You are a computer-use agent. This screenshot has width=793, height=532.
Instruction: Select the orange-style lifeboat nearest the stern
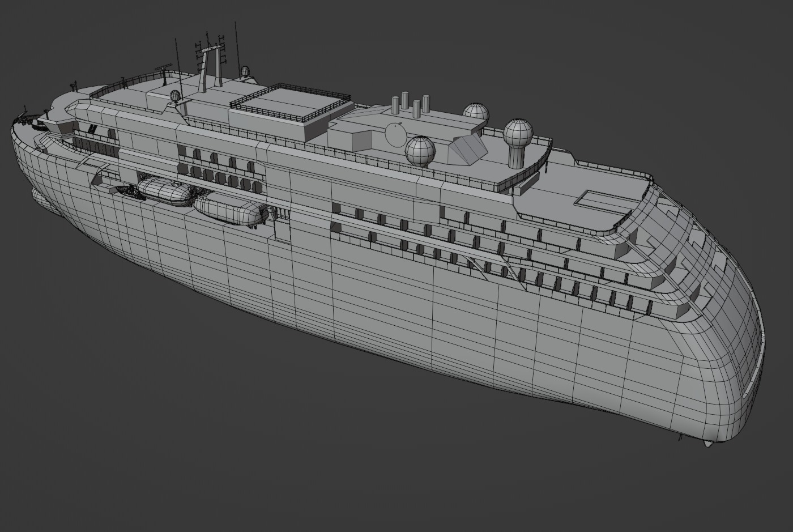tap(166, 191)
